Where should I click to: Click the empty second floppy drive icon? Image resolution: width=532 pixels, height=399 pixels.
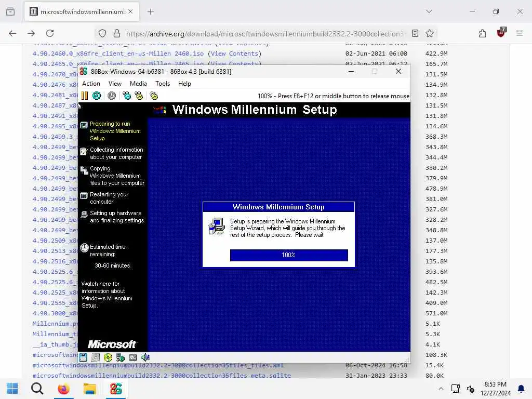coord(96,357)
